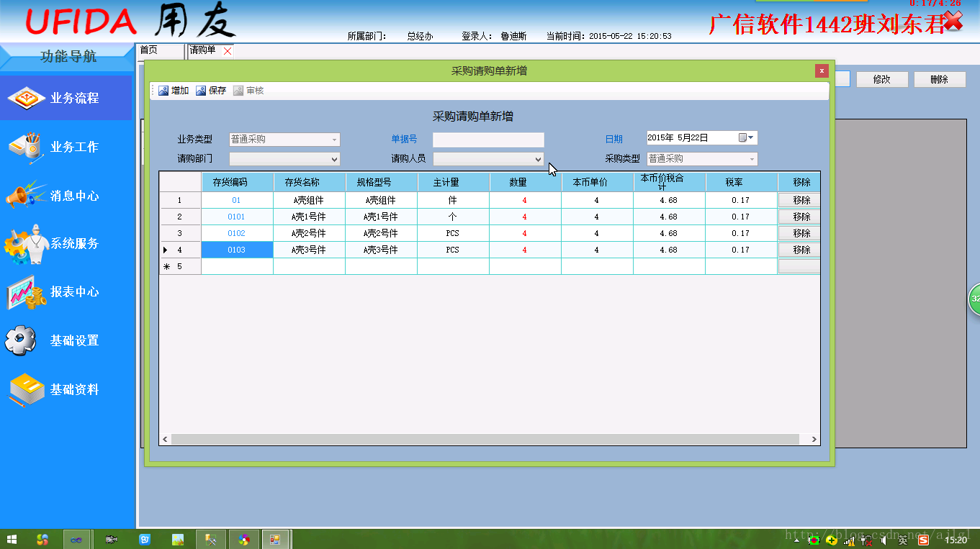Viewport: 980px width, 549px height.
Task: Close the 采购请购单新增 dialog
Action: (x=822, y=71)
